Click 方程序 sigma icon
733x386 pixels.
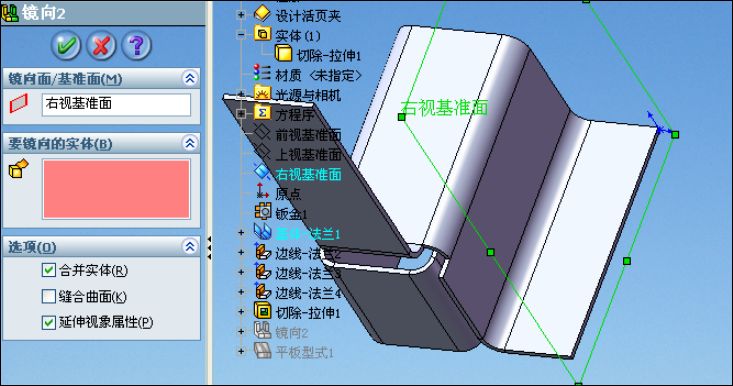262,113
